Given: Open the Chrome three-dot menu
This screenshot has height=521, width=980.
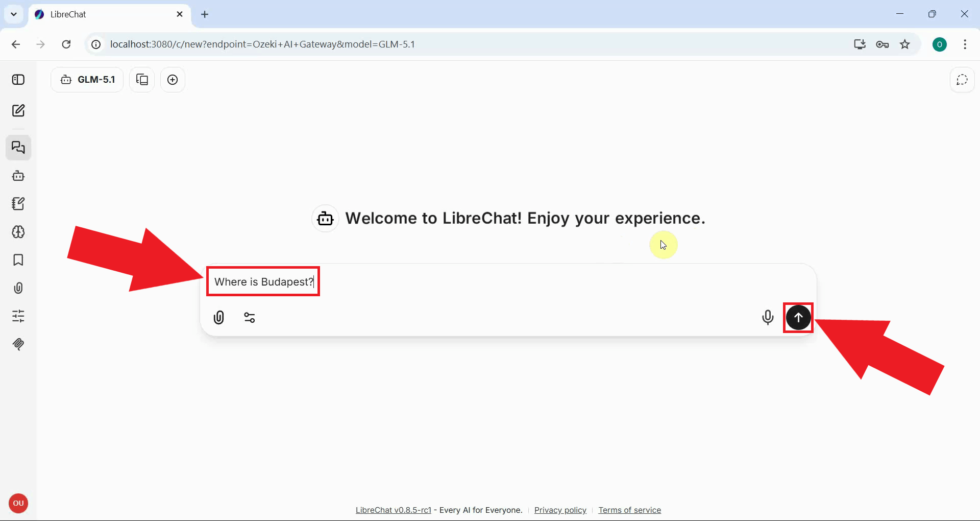Looking at the screenshot, I should (x=965, y=44).
